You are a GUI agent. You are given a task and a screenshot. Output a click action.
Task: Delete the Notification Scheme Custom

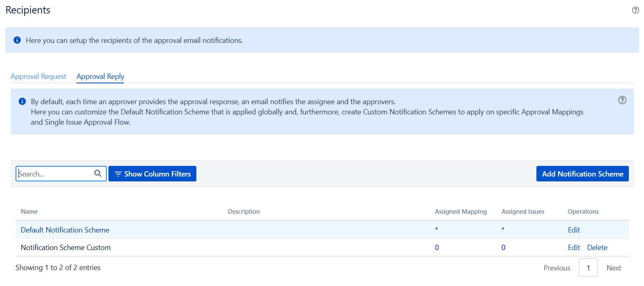pyautogui.click(x=597, y=248)
